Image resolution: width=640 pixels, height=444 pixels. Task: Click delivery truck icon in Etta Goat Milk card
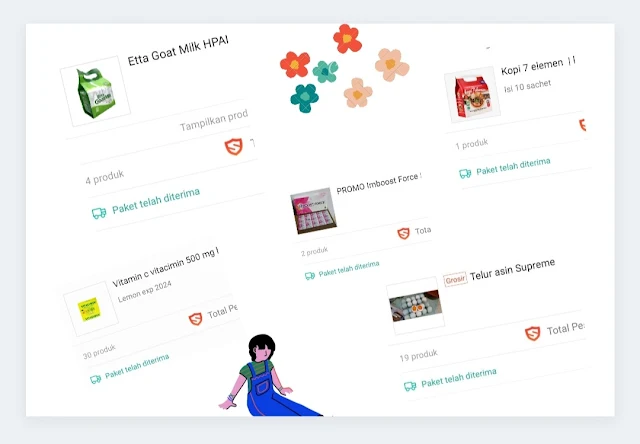click(x=99, y=213)
